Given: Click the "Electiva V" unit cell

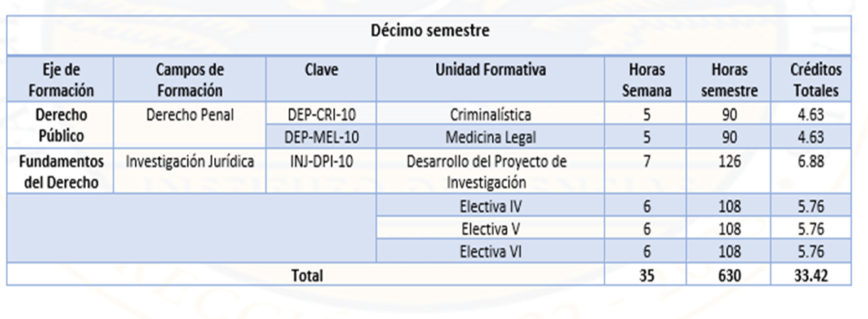Looking at the screenshot, I should click(x=490, y=230).
